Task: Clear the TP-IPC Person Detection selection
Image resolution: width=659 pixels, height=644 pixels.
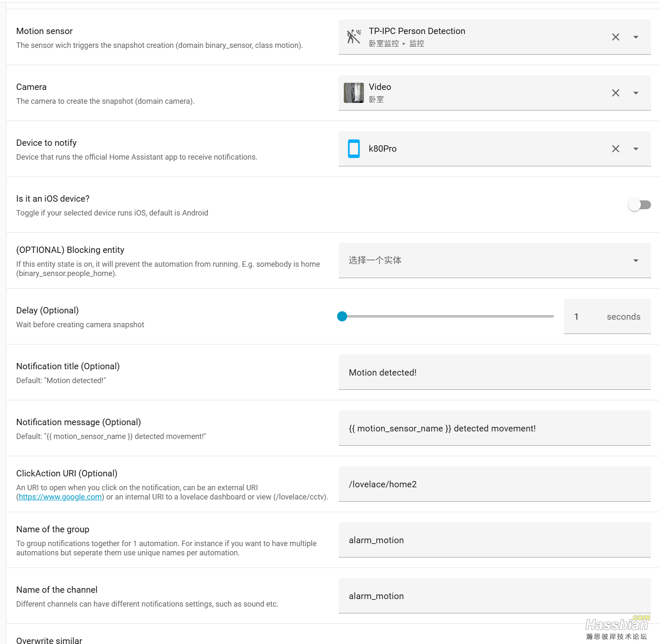Action: 615,37
